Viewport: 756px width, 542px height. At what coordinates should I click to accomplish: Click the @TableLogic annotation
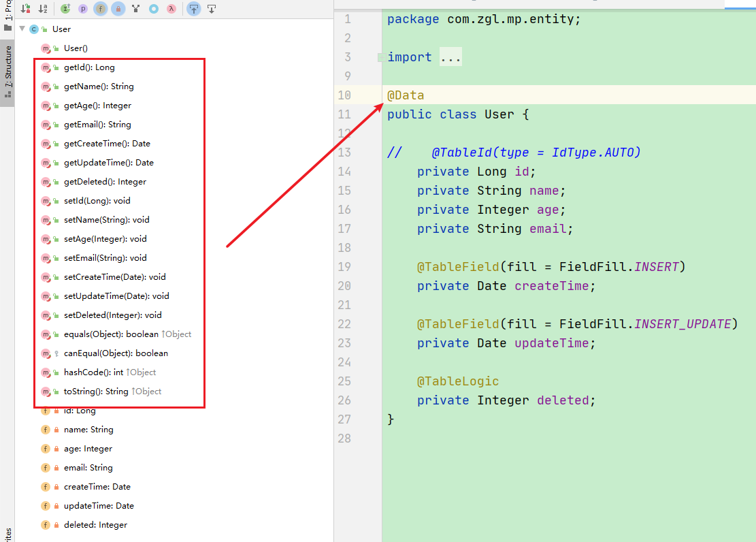[x=457, y=381]
